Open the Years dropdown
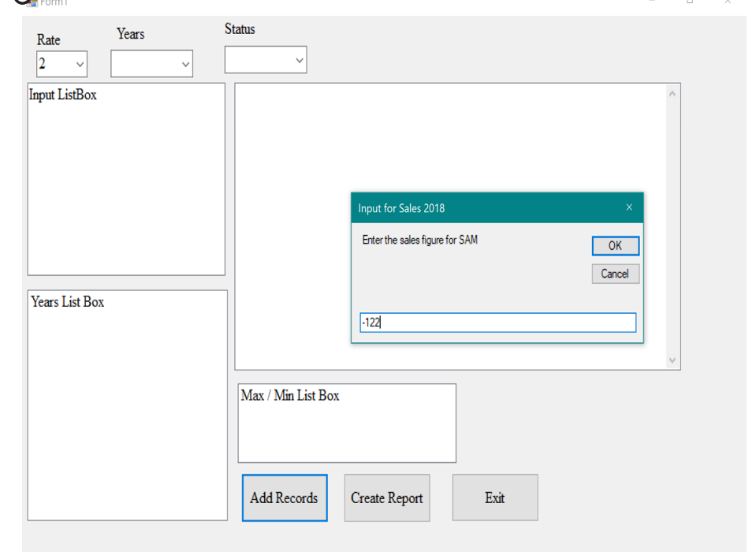 tap(185, 63)
